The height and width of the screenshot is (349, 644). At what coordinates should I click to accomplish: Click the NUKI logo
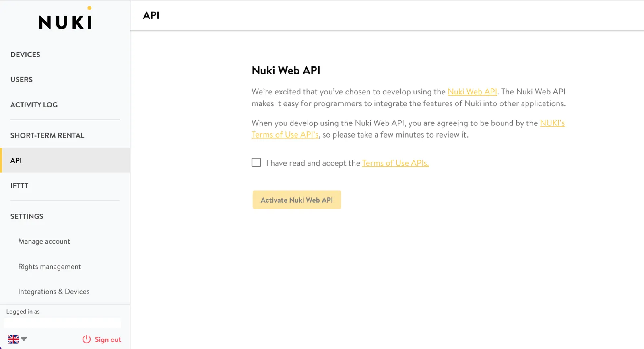click(x=65, y=19)
